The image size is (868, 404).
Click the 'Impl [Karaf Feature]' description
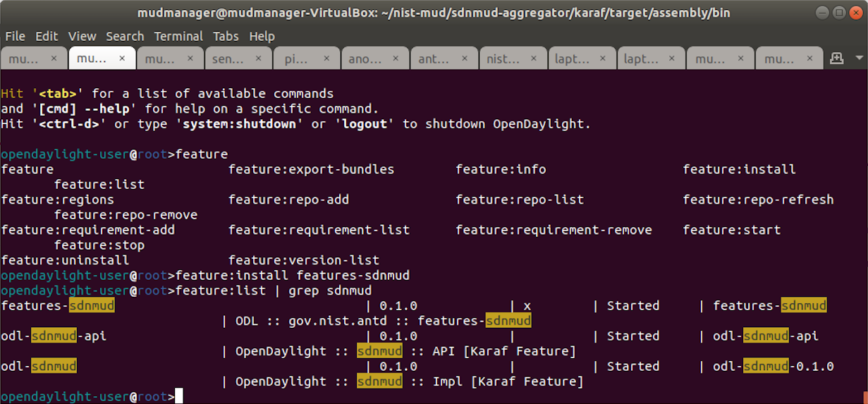point(508,381)
